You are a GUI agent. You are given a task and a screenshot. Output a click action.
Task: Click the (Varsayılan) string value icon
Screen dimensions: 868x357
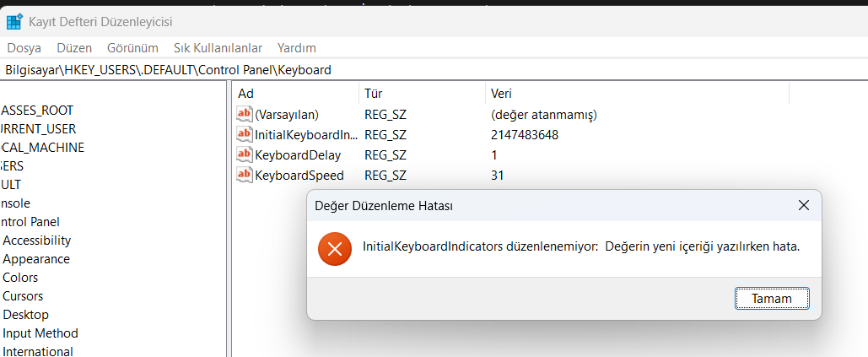coord(244,115)
